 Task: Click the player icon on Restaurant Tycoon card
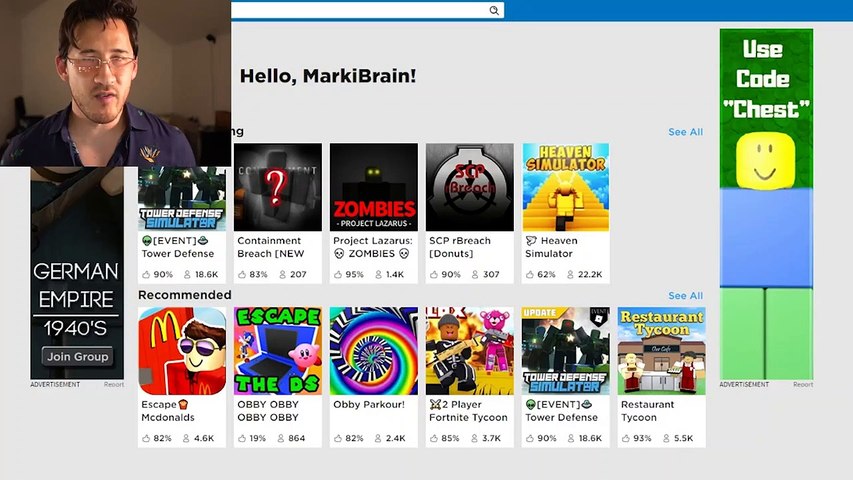(666, 438)
